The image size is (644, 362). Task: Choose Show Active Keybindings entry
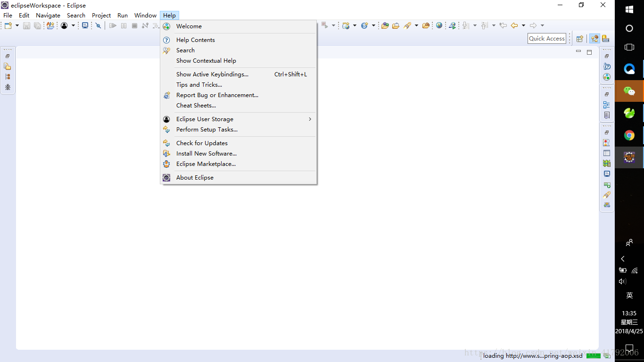click(x=239, y=74)
